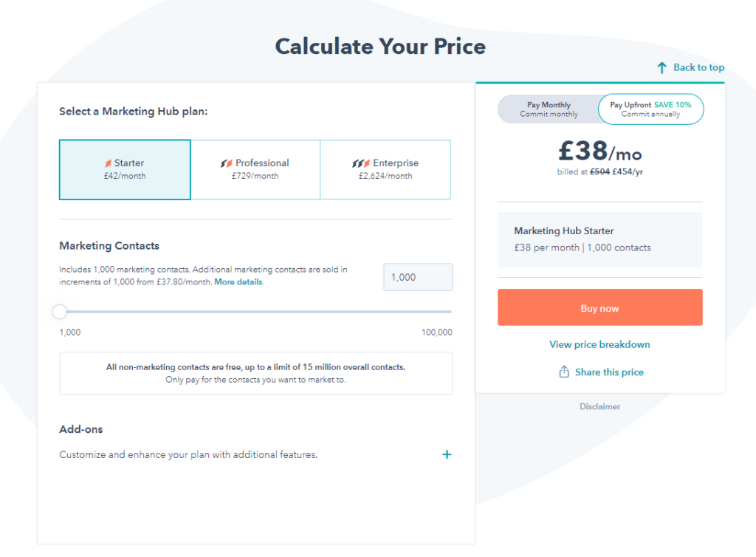Click the Buy now button
Screen dimensions: 756x557
pos(599,307)
